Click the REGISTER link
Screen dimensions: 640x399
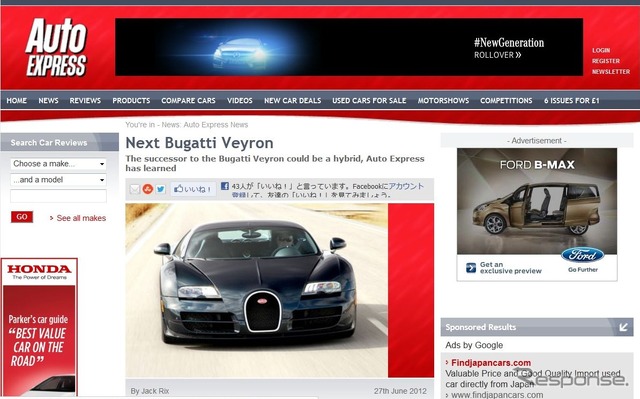coord(606,61)
